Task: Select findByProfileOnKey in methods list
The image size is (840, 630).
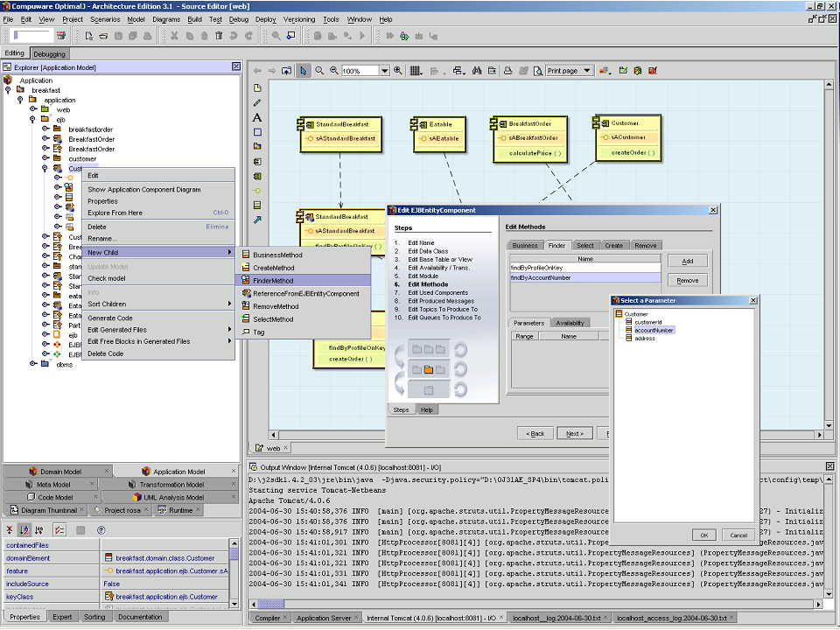Action: [585, 268]
